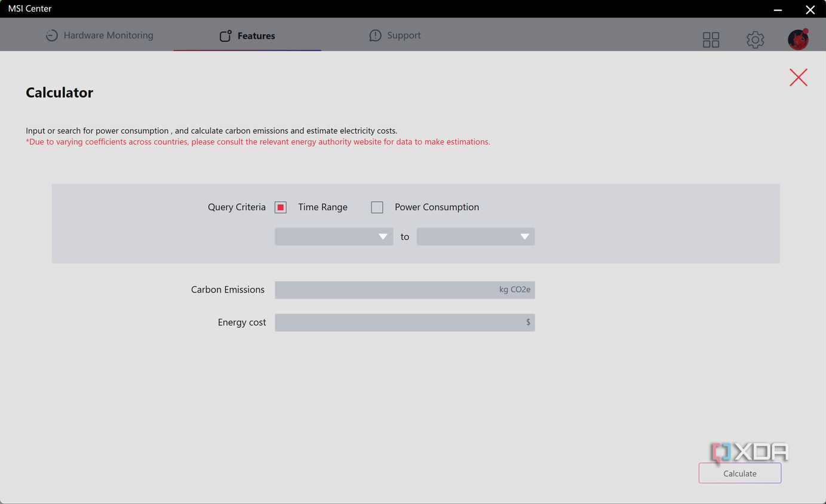
Task: Switch to the Features tab
Action: 247,36
